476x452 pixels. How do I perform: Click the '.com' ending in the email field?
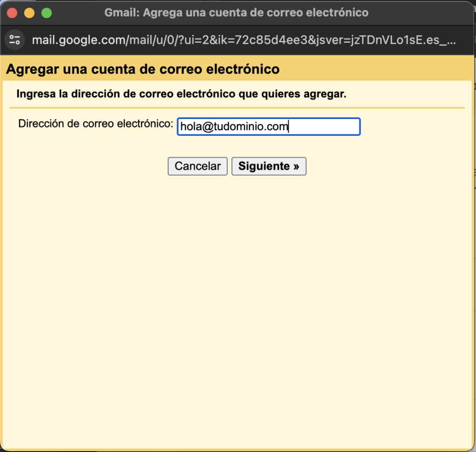277,126
